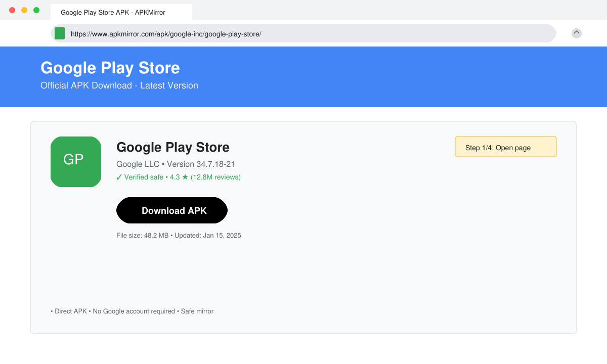Maximize the window with the green button
The height and width of the screenshot is (364, 607).
(x=36, y=10)
